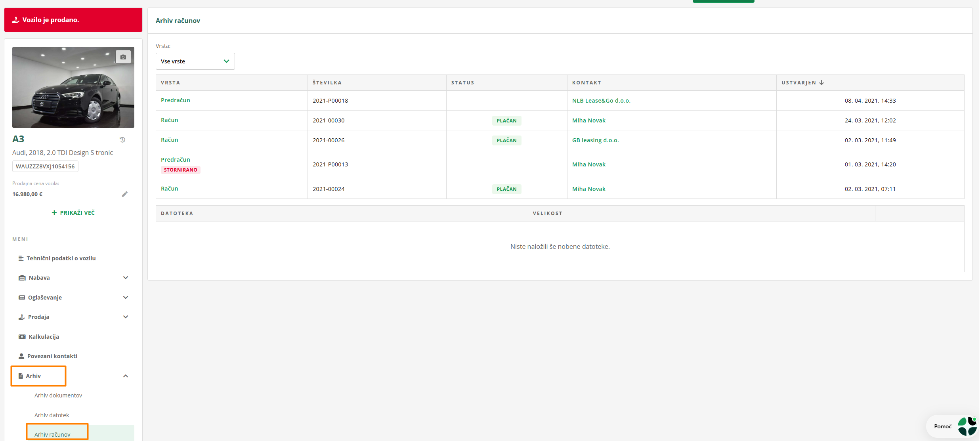Image resolution: width=980 pixels, height=441 pixels.
Task: Open the GB leasing d.o.o. contact
Action: tap(595, 140)
